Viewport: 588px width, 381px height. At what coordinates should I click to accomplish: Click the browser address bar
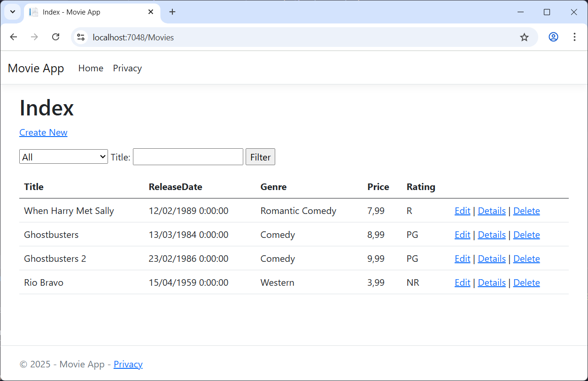tap(282, 37)
